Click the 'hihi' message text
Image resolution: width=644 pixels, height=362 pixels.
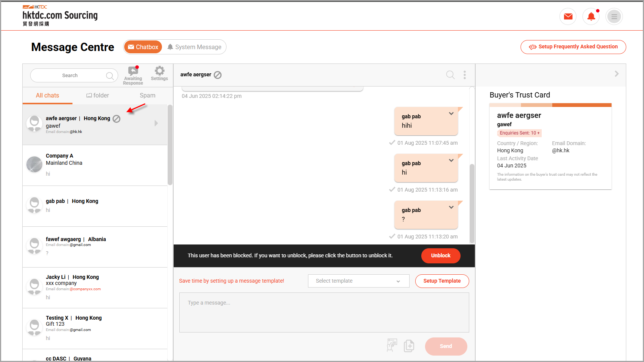[407, 125]
